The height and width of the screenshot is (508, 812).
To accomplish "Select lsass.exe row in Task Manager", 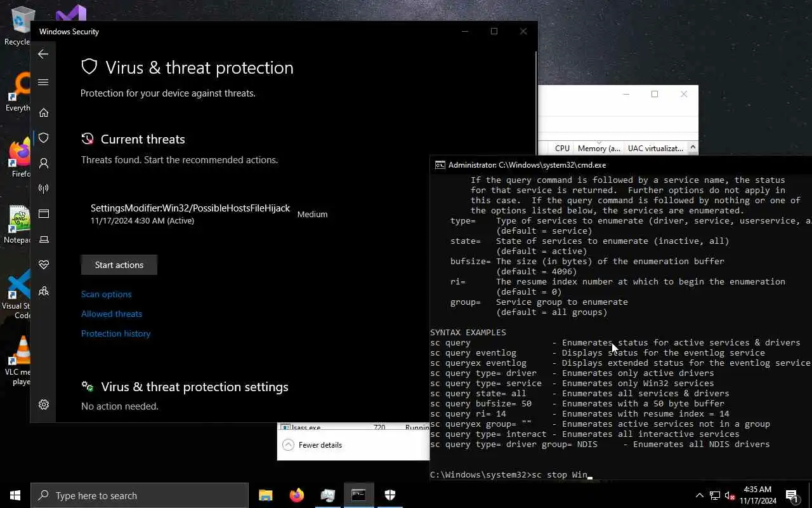I will tap(353, 427).
